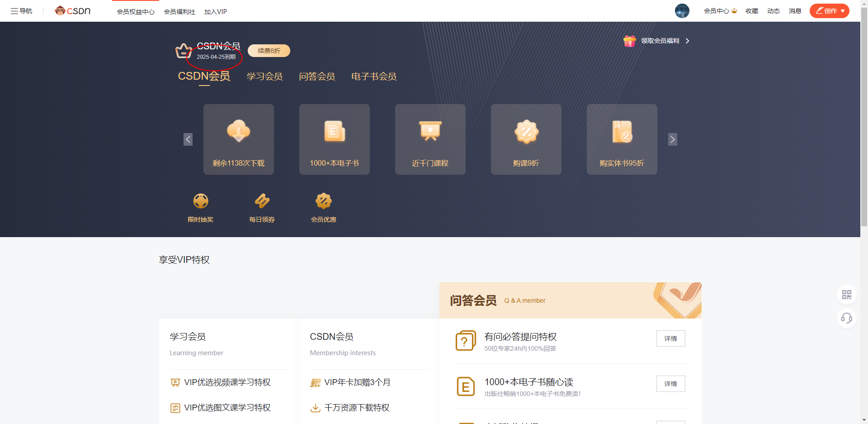The height and width of the screenshot is (424, 868).
Task: Open the 1000+本电子书 ebook card
Action: 335,139
